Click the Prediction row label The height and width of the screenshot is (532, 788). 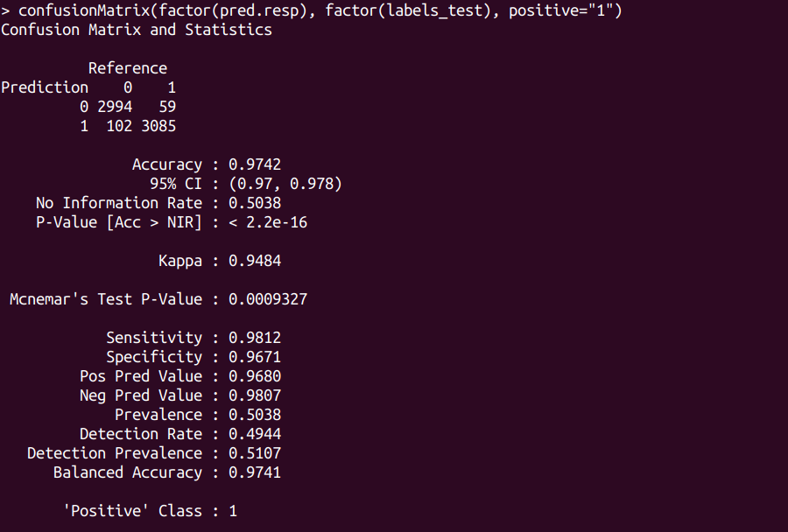pos(45,87)
